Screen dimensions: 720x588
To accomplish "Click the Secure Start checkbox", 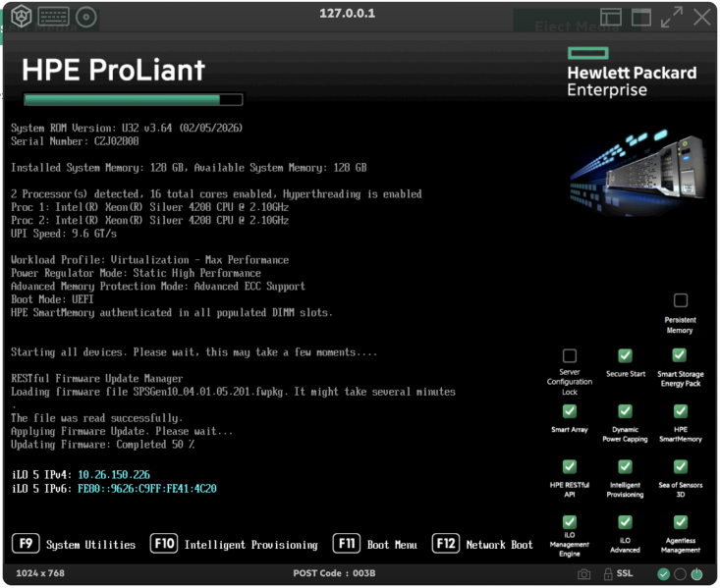I will coord(625,355).
